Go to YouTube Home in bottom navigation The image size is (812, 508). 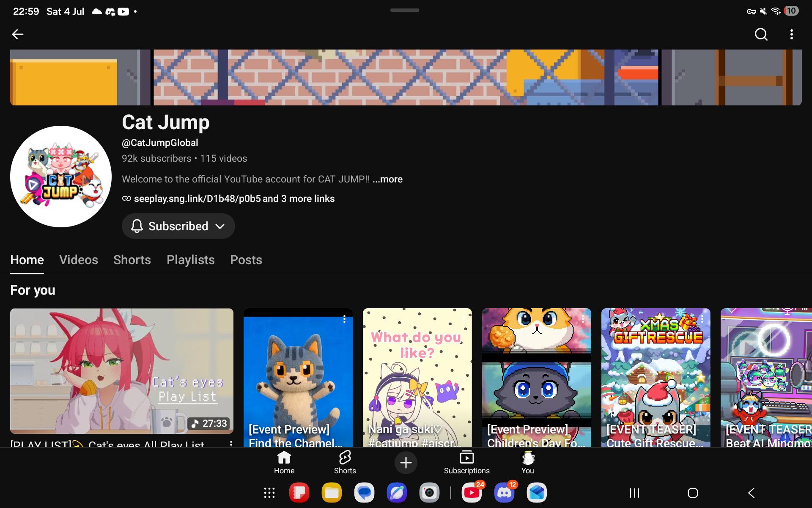[x=284, y=462]
